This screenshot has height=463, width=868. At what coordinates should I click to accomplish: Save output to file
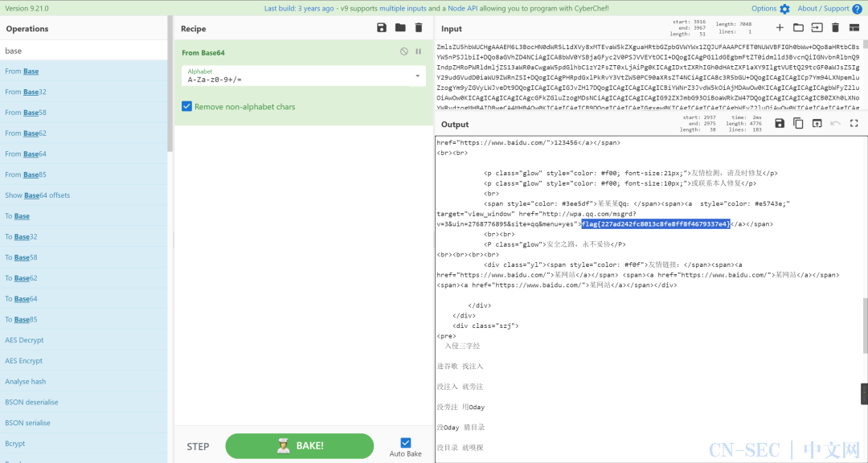click(779, 123)
